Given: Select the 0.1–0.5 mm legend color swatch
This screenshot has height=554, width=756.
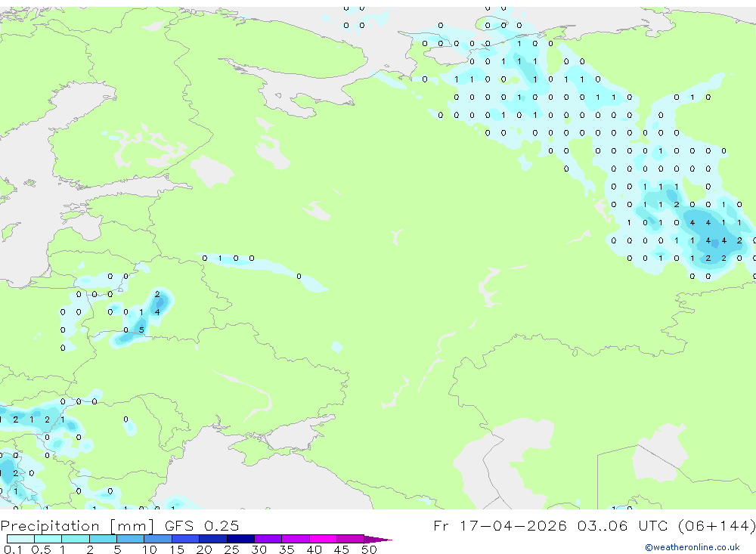Looking at the screenshot, I should tap(20, 539).
